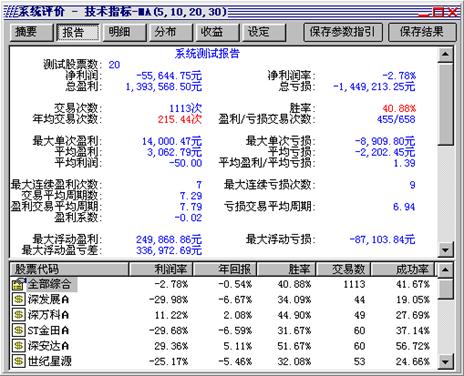Click the max floating profit 249,868.86元
Viewport: 464px width, 376px height.
[x=169, y=239]
